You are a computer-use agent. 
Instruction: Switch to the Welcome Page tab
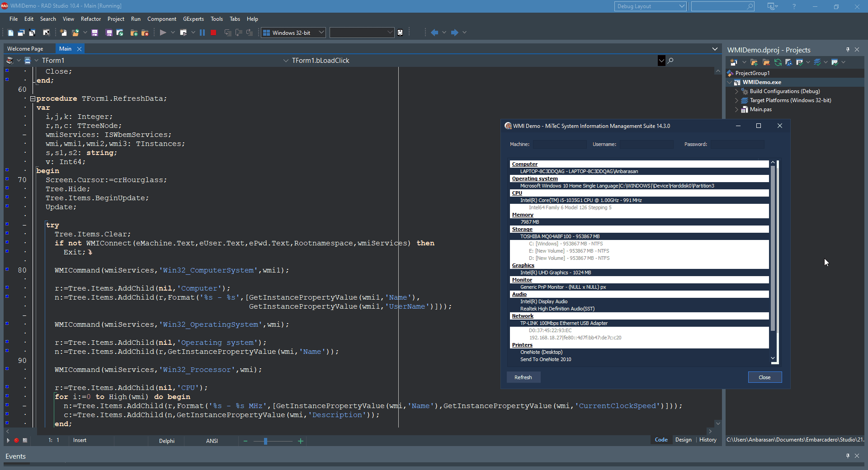tap(25, 49)
